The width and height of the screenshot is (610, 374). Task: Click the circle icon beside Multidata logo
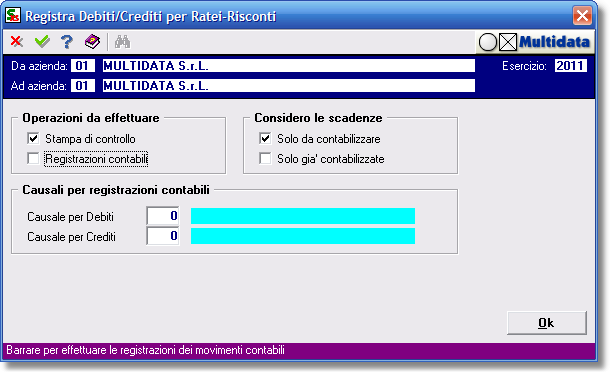tap(487, 42)
